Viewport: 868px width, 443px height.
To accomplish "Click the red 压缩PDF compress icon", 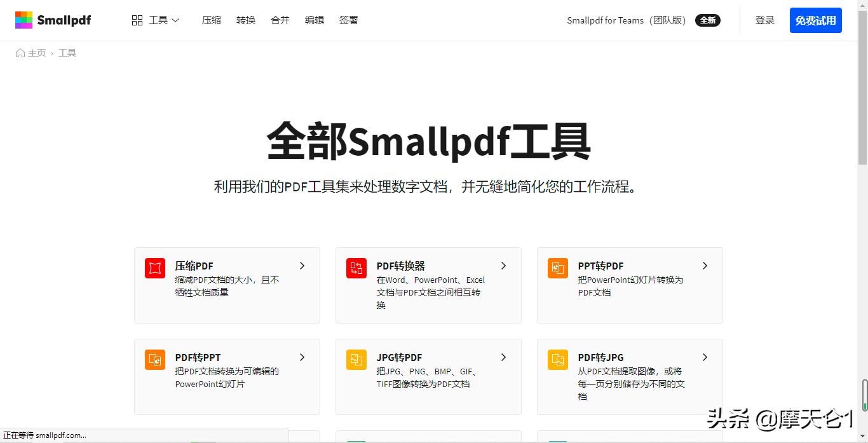I will coord(155,268).
